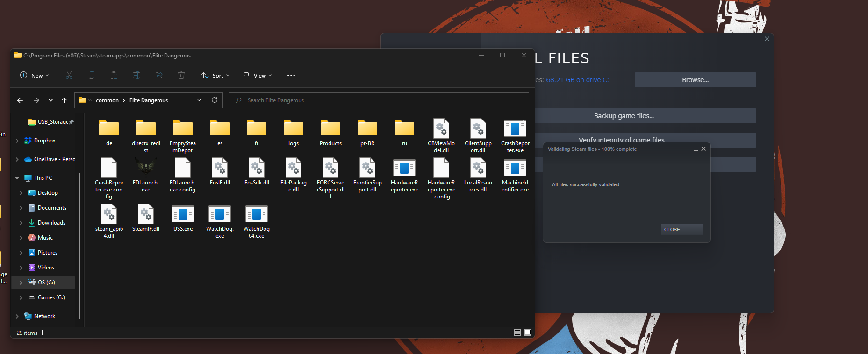Switch to details view layout icon
Screen dimensions: 868x354
(x=517, y=333)
